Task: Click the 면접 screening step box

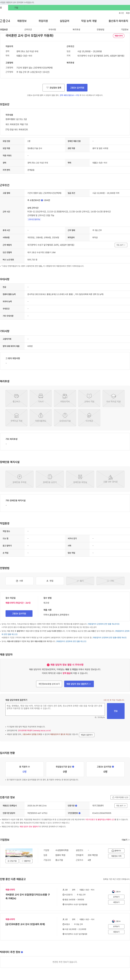Action: pos(50,581)
